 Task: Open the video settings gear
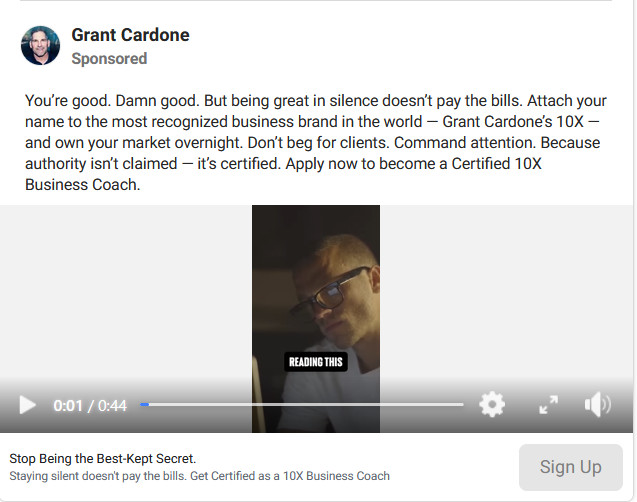click(492, 405)
